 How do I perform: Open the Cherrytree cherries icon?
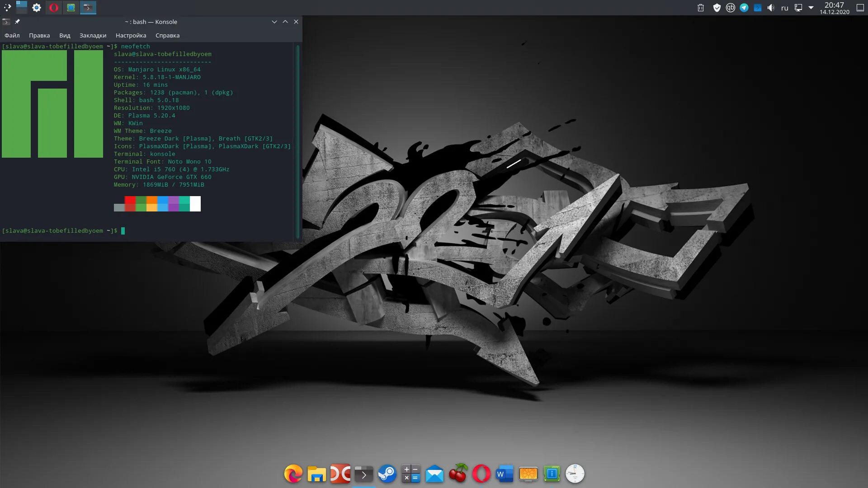tap(458, 474)
